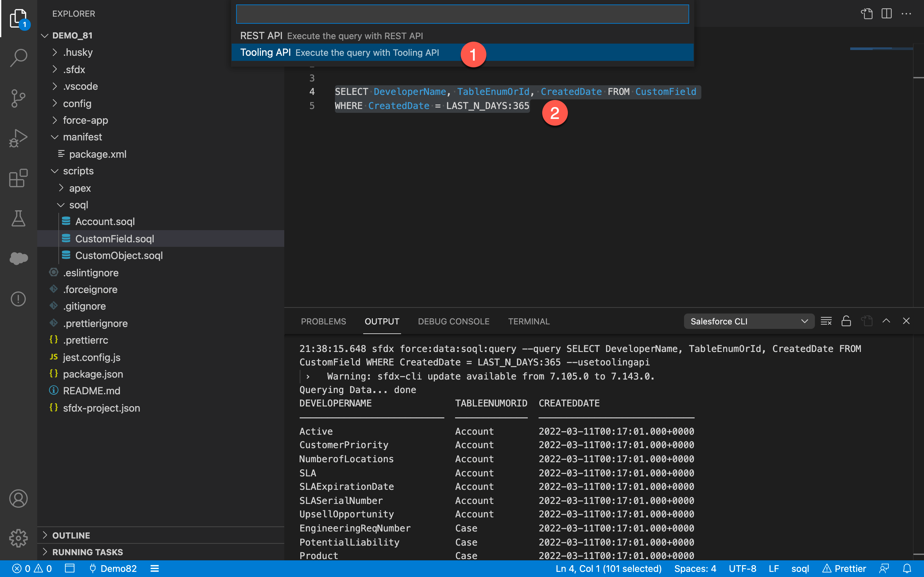924x577 pixels.
Task: Open Demo82 org from status bar
Action: coord(113,568)
